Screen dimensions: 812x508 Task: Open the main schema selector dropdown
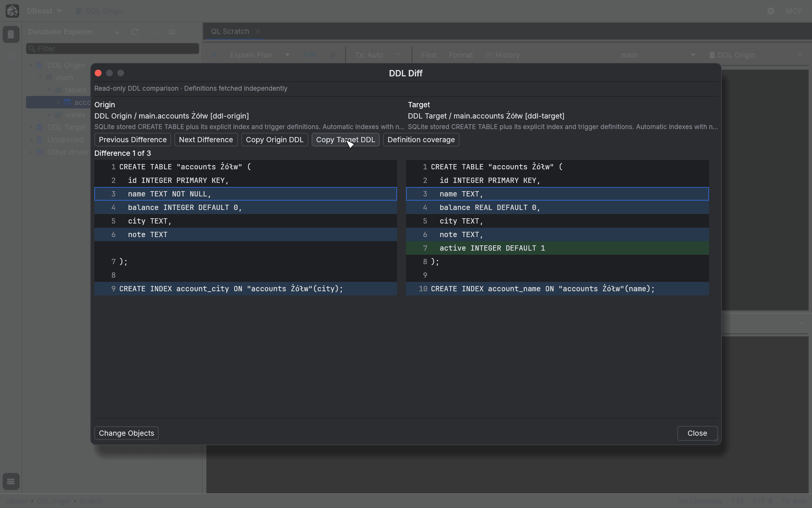(658, 55)
